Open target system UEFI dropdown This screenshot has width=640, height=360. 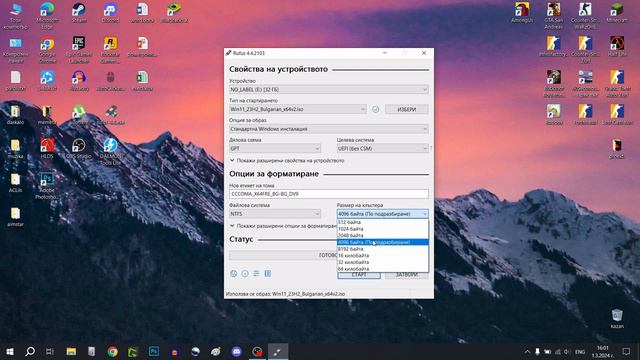pyautogui.click(x=382, y=149)
